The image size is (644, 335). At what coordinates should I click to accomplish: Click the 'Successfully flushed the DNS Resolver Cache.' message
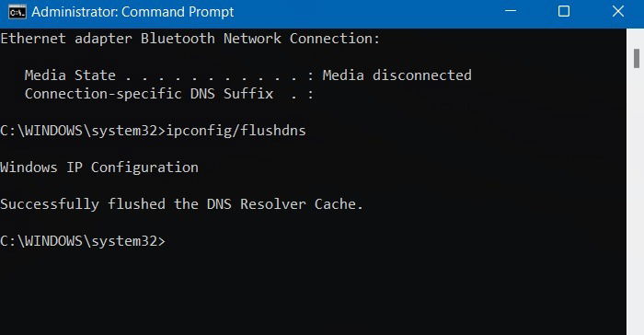pyautogui.click(x=181, y=204)
